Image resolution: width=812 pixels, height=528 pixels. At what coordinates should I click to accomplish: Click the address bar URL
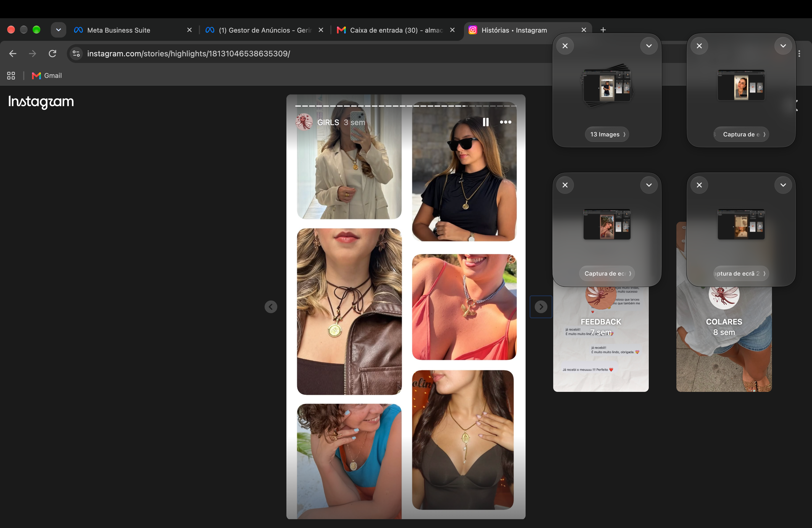point(189,54)
